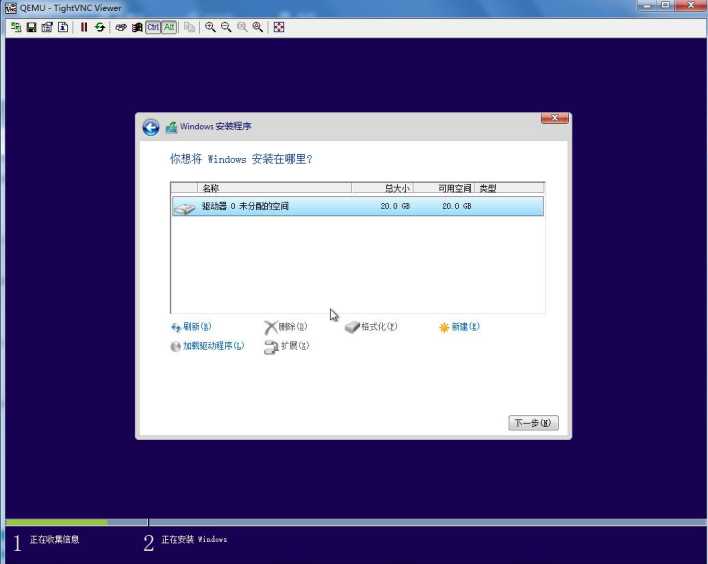Click the 加载驱动程序 (Load driver) link
This screenshot has width=708, height=564.
tap(207, 346)
